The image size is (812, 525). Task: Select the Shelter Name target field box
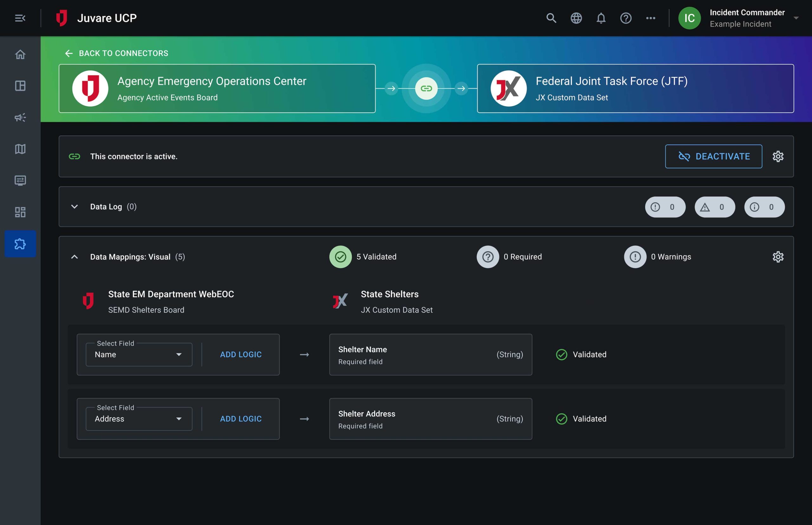click(x=430, y=355)
